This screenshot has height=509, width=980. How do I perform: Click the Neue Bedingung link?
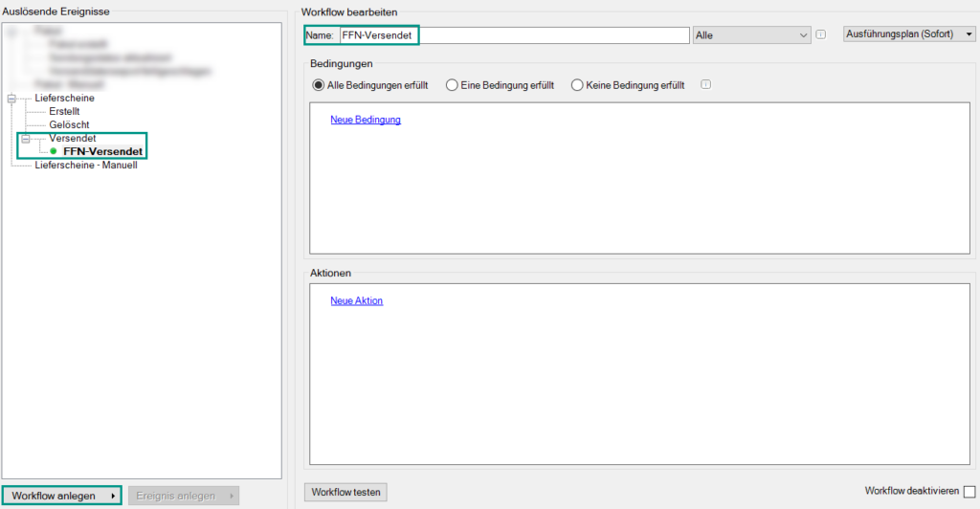pyautogui.click(x=366, y=120)
